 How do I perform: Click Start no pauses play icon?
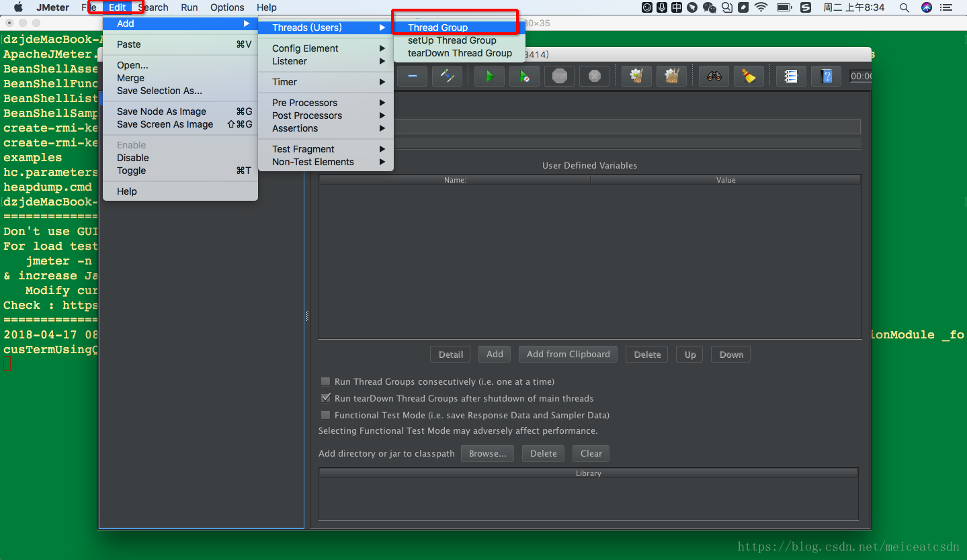click(524, 76)
